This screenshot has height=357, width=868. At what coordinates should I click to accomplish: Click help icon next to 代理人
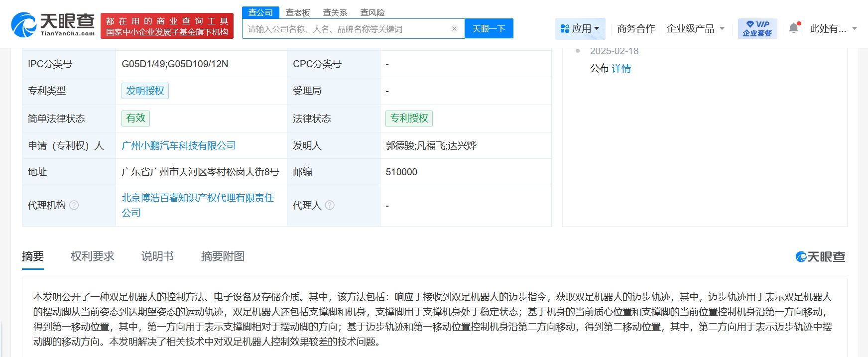point(330,205)
